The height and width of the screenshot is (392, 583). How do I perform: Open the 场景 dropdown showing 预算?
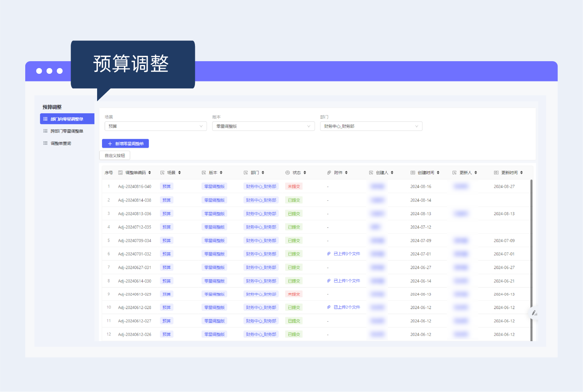pyautogui.click(x=156, y=126)
